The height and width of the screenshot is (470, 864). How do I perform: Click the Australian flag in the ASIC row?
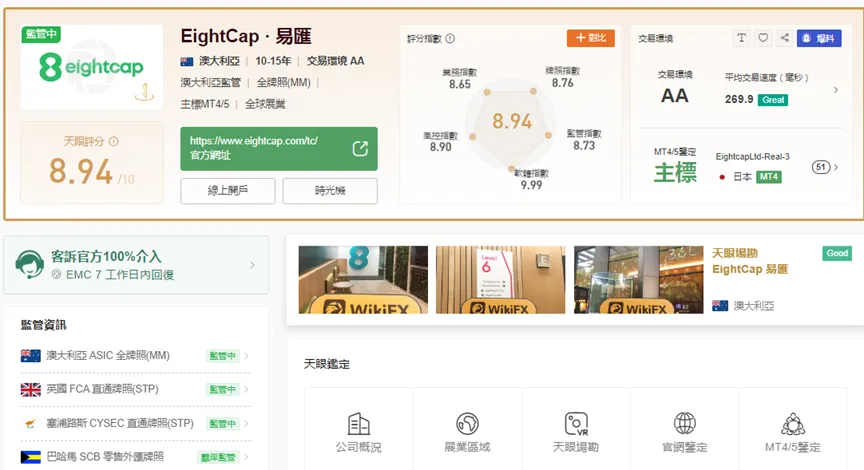(x=30, y=356)
